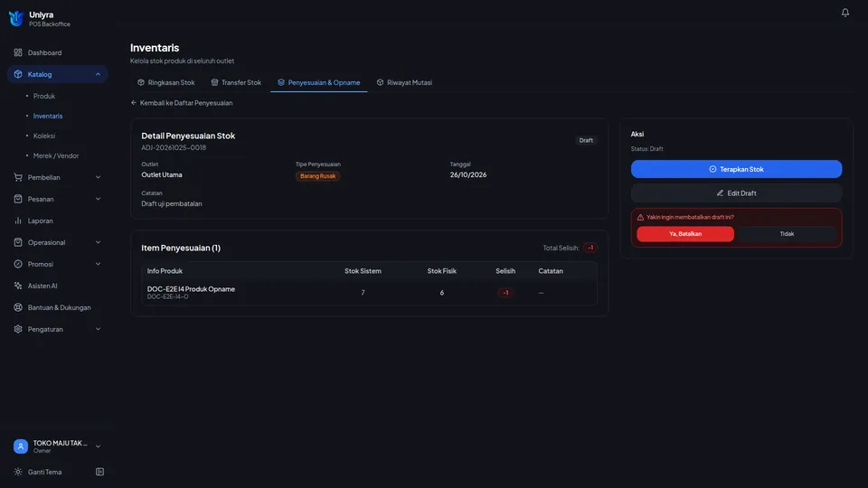Open Asisten AI menu item
Screen dimensions: 868x488
tap(58, 286)
